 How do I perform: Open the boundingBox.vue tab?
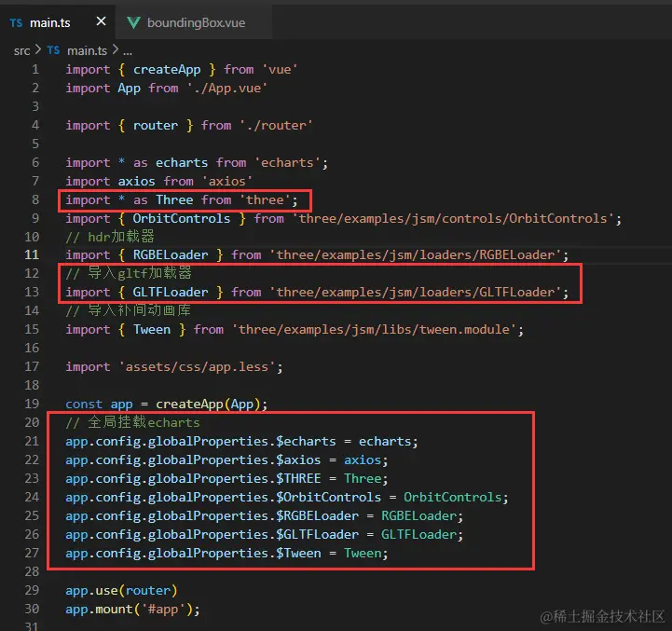(196, 22)
